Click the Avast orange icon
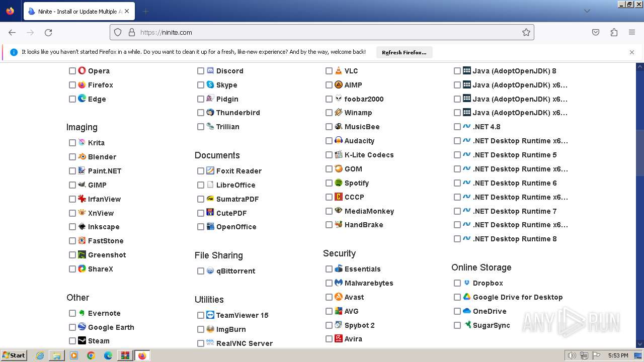 pos(339,297)
